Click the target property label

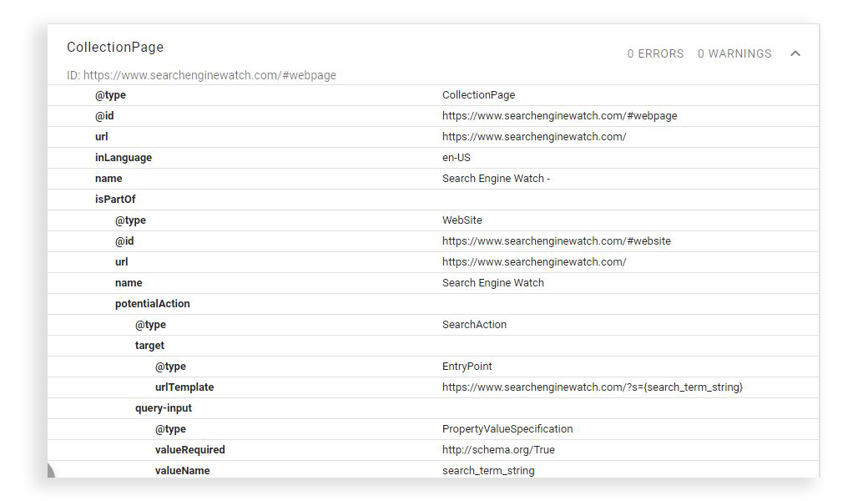tap(149, 346)
